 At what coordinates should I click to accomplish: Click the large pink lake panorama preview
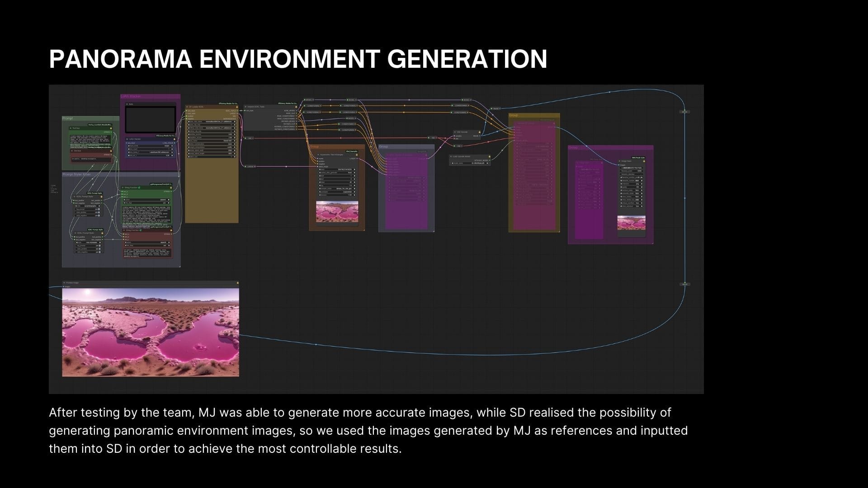point(151,333)
